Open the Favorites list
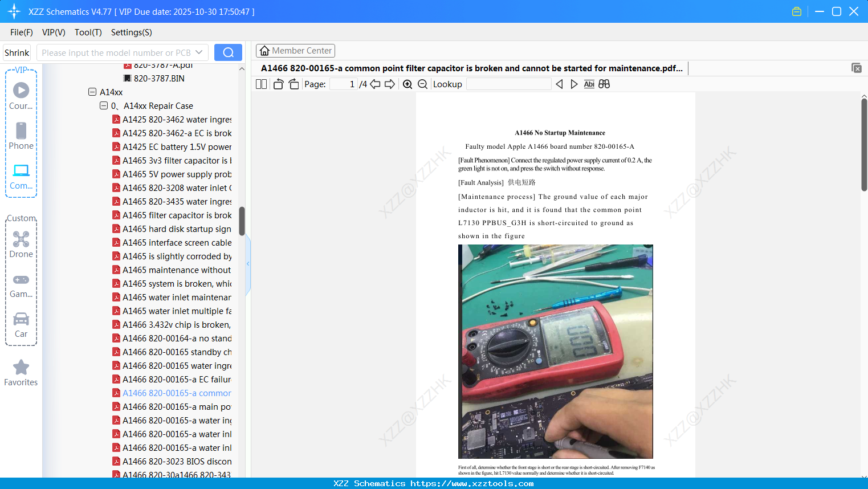Screen dimensions: 868x489 21,373
